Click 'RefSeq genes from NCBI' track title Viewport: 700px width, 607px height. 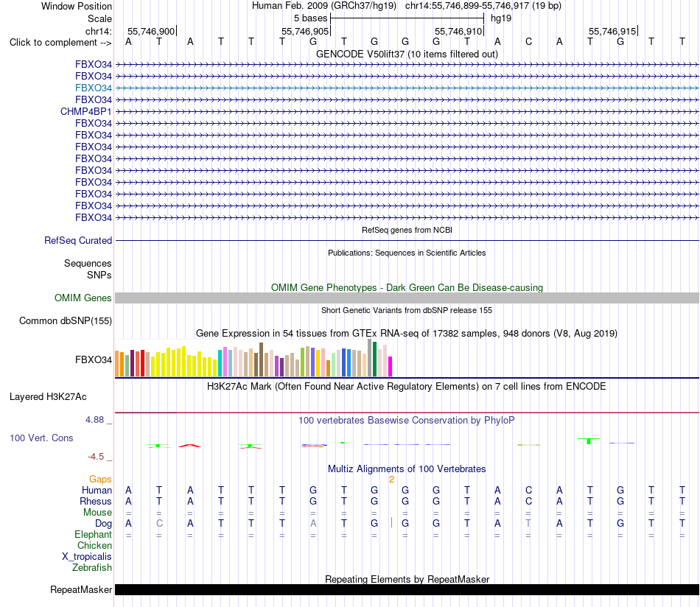407,230
